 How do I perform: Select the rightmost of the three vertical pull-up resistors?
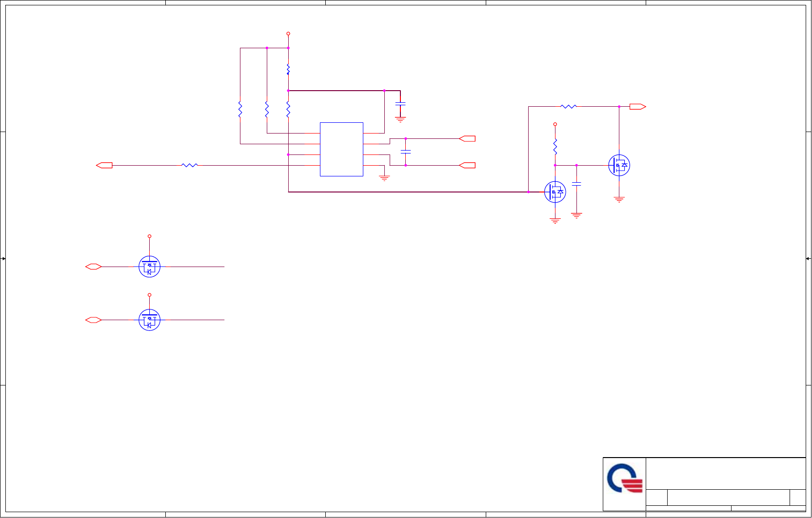point(288,109)
